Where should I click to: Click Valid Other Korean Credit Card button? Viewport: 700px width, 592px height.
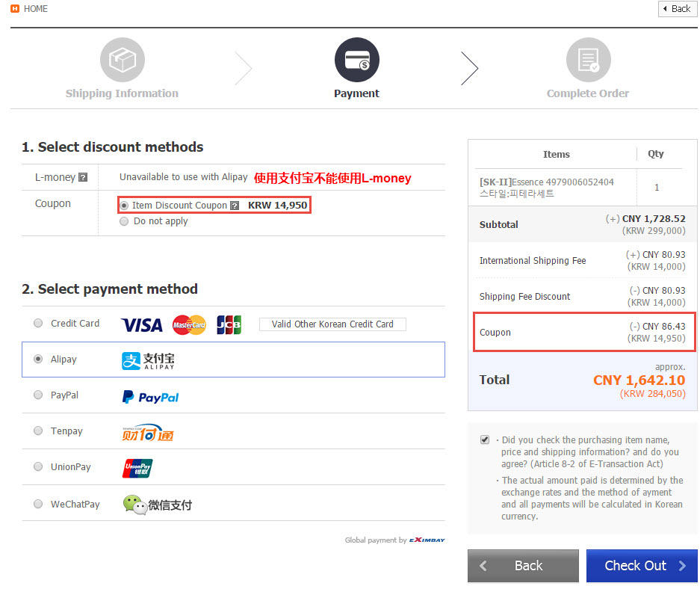tap(332, 324)
